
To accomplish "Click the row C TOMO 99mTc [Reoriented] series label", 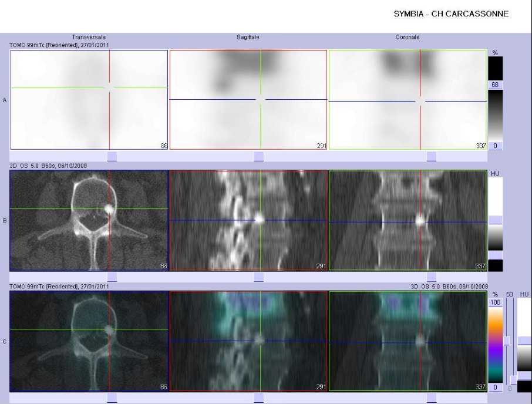I will [59, 287].
